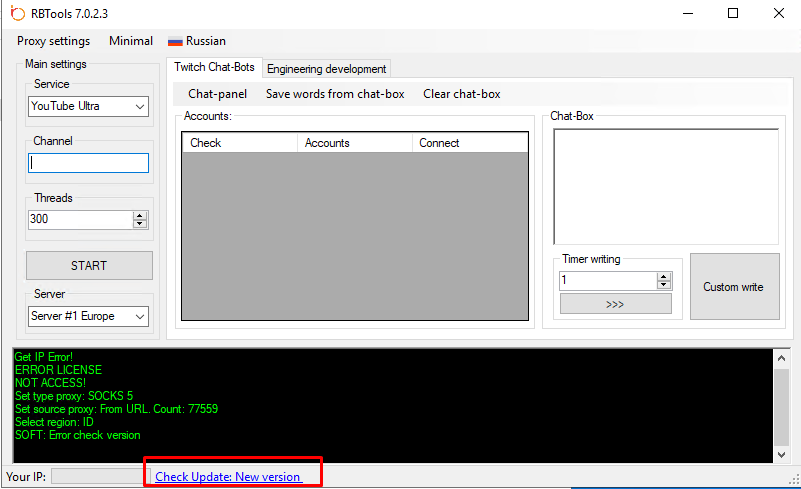Image resolution: width=801 pixels, height=489 pixels.
Task: Click the Custom write button
Action: click(733, 287)
